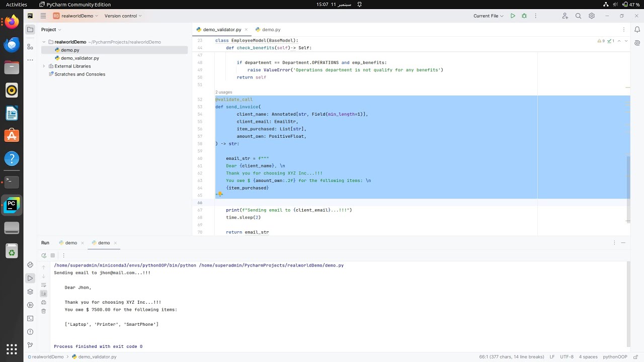Go to next highlighted problem arrow
The height and width of the screenshot is (362, 644).
point(625,41)
